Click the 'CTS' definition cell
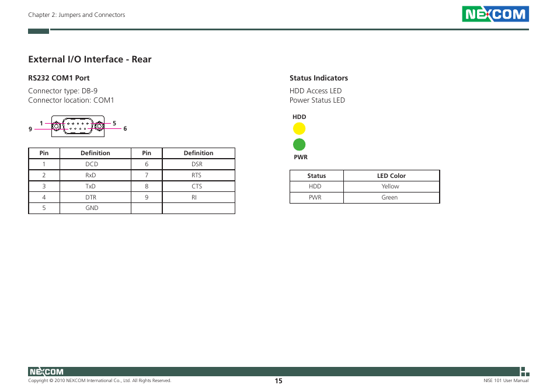557x392 pixels. click(x=199, y=186)
